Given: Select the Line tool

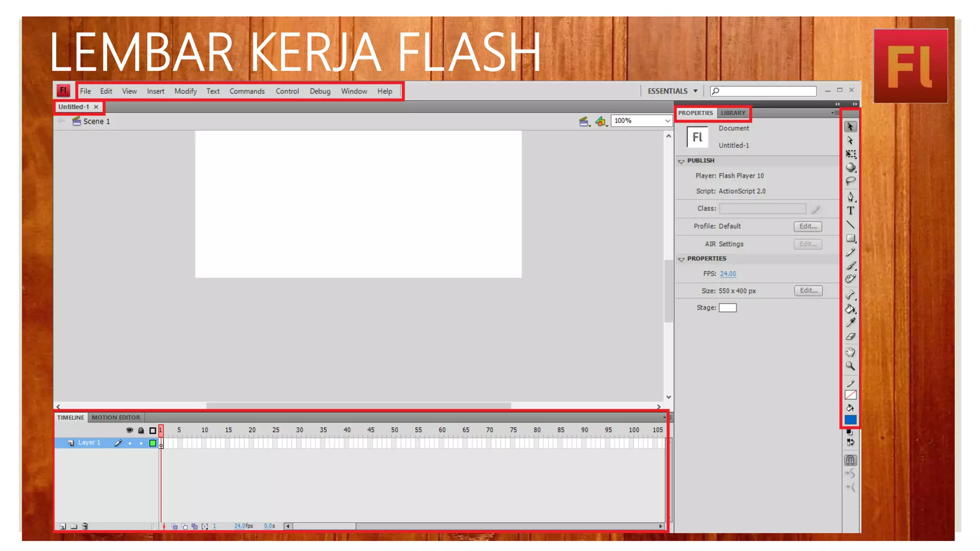Looking at the screenshot, I should [x=850, y=224].
